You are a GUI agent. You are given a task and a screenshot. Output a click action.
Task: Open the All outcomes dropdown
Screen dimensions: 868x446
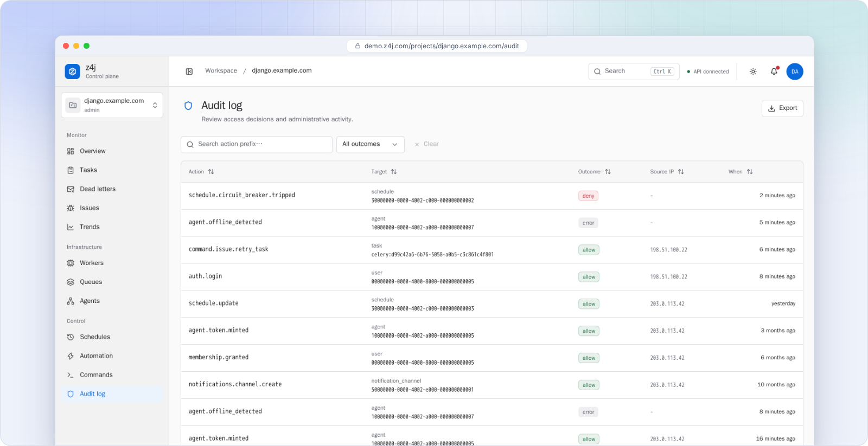(x=371, y=144)
